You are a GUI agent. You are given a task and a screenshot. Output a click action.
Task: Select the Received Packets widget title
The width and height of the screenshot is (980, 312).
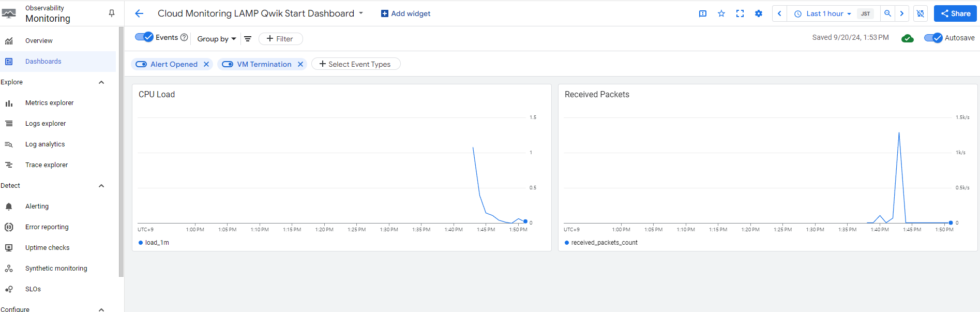pos(597,94)
